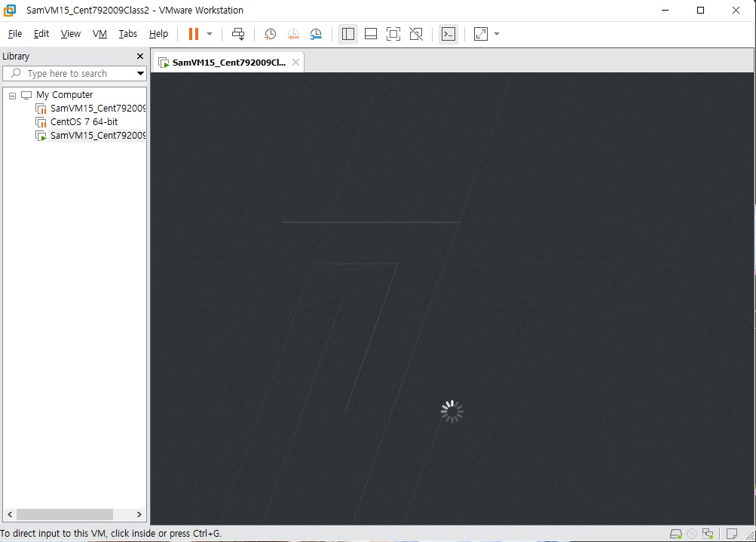Screen dimensions: 756x542
Task: Open the Tabs menu
Action: click(128, 34)
